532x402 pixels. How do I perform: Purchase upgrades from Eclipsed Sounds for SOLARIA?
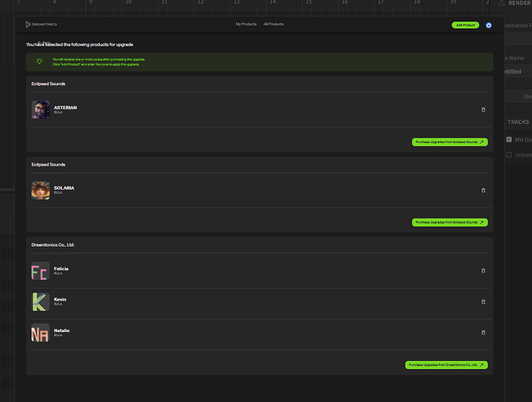click(450, 223)
